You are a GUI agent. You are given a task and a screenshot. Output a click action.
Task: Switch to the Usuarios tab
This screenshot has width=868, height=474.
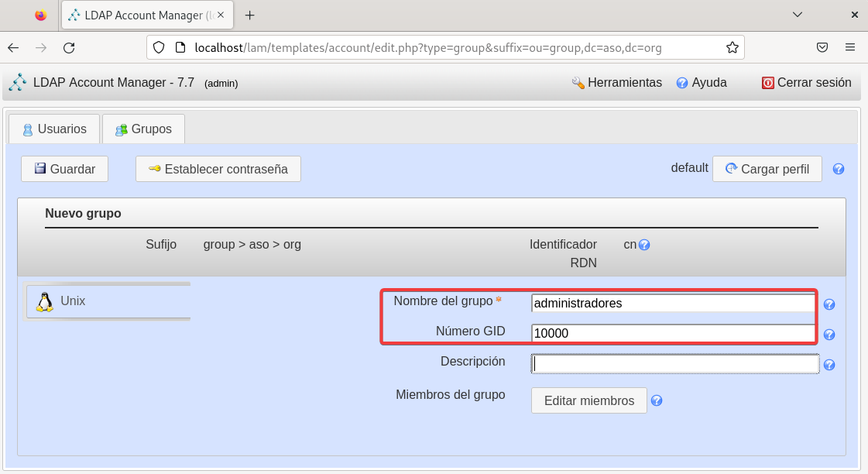point(54,129)
